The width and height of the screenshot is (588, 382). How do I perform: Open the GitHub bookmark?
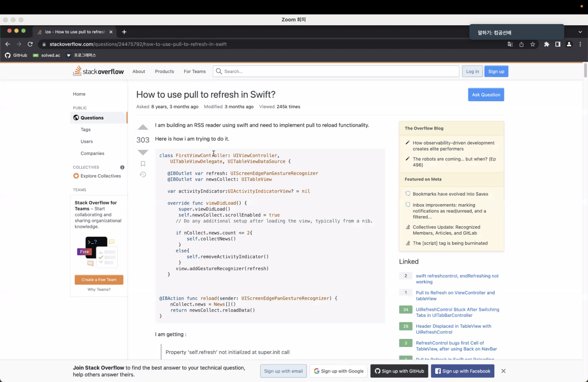coord(16,55)
